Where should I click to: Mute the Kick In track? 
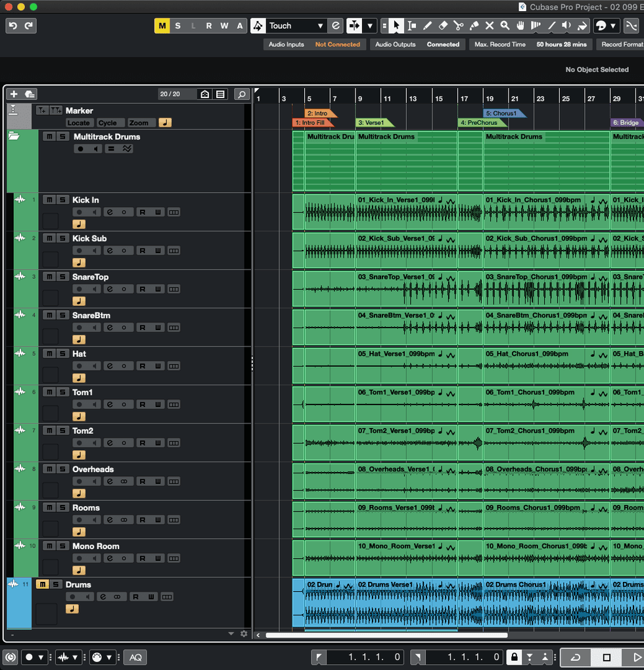49,200
